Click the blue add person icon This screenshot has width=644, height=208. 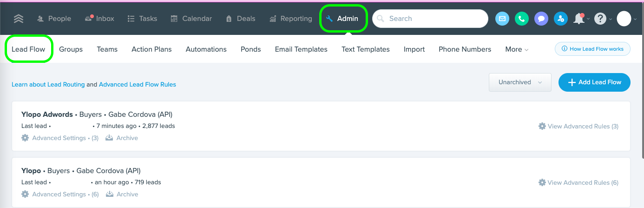[560, 19]
